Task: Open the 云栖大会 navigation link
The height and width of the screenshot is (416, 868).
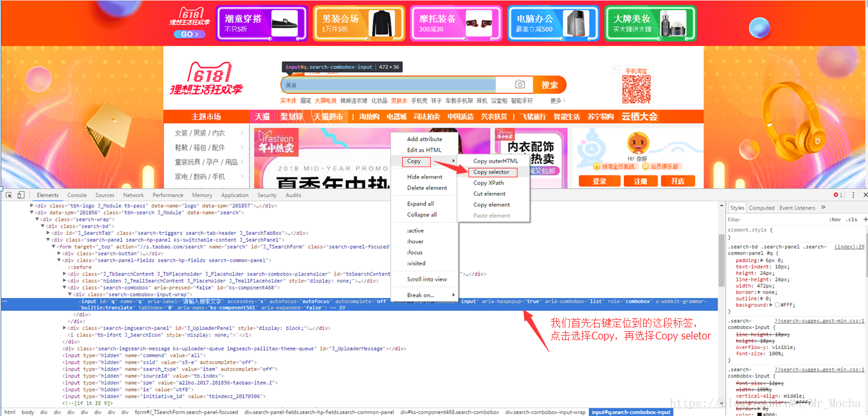Action: coord(639,117)
